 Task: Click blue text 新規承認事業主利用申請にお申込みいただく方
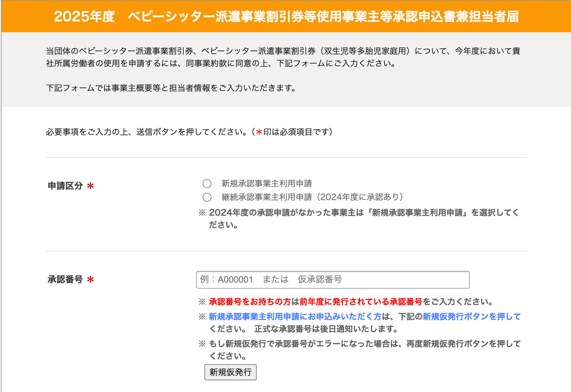295,317
